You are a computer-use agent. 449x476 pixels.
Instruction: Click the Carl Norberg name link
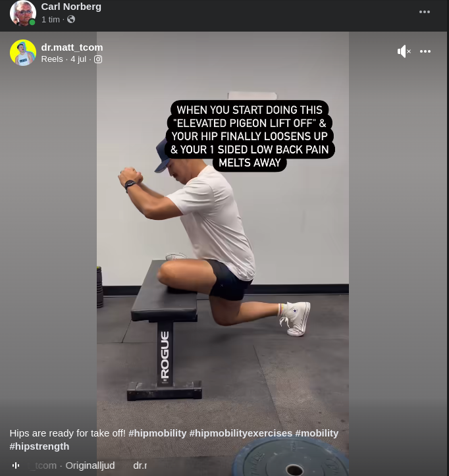(x=71, y=7)
